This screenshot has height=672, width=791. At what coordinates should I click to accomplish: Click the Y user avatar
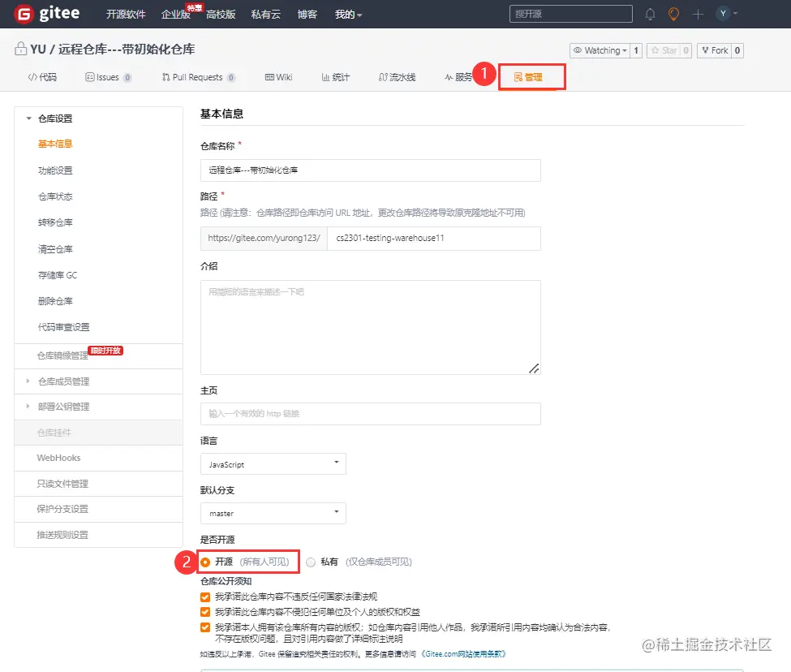tap(721, 13)
